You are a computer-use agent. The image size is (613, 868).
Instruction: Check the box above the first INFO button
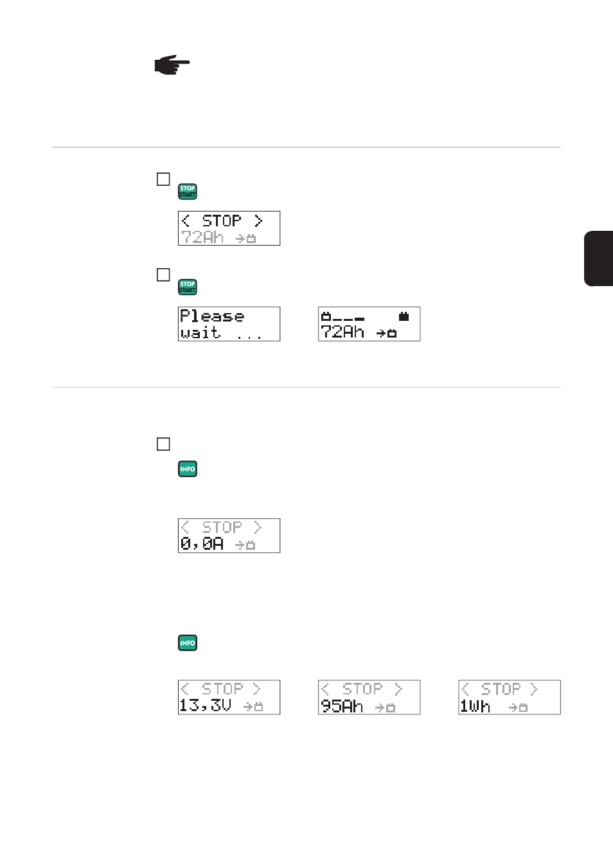[x=163, y=444]
